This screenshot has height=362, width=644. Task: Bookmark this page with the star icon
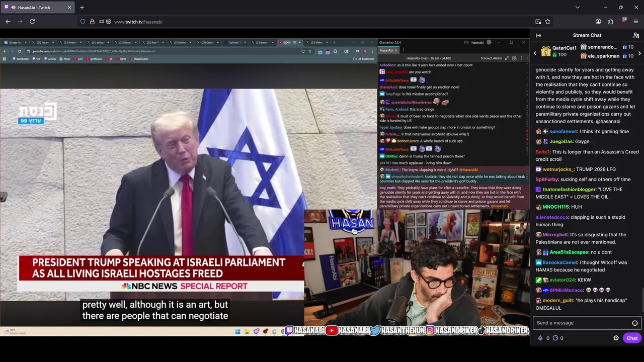coord(548,22)
